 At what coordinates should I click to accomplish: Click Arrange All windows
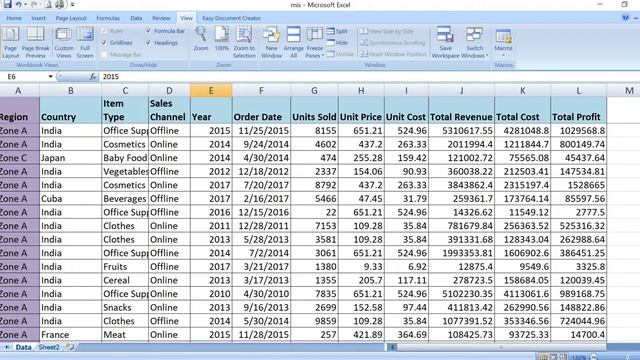(x=293, y=42)
